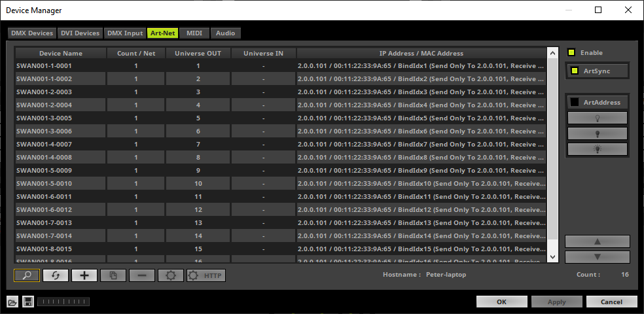
Task: Confirm with the OK button
Action: pyautogui.click(x=501, y=302)
